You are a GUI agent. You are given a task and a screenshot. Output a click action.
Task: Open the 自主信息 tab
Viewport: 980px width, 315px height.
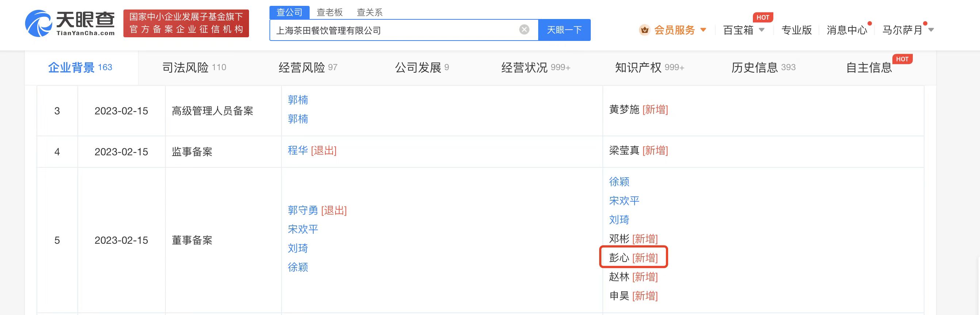pos(869,67)
